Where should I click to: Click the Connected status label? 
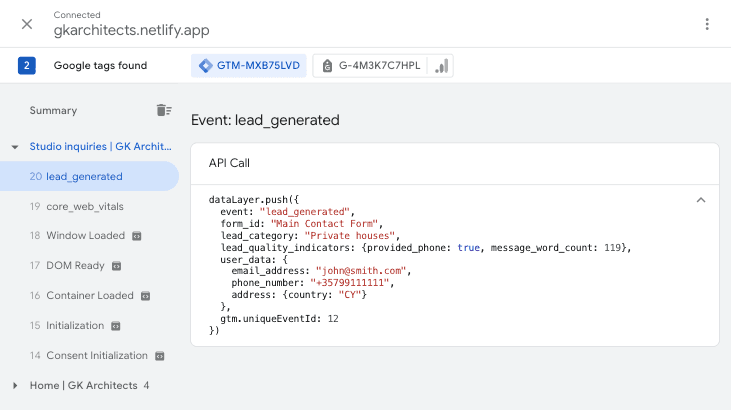coord(77,15)
